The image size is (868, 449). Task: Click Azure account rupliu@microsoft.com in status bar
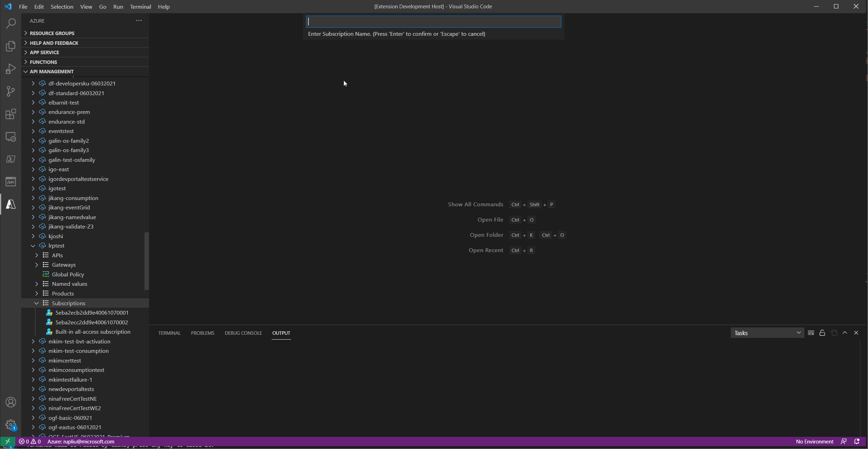tap(81, 441)
